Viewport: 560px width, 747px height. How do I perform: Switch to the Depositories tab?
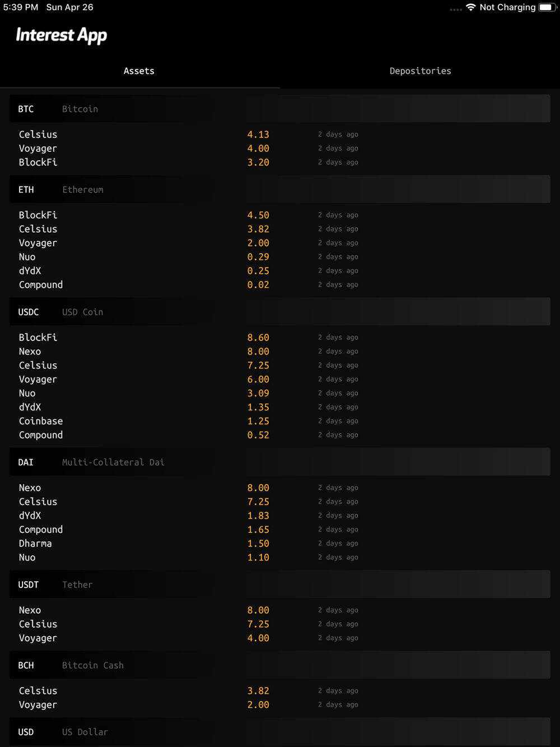pyautogui.click(x=420, y=71)
